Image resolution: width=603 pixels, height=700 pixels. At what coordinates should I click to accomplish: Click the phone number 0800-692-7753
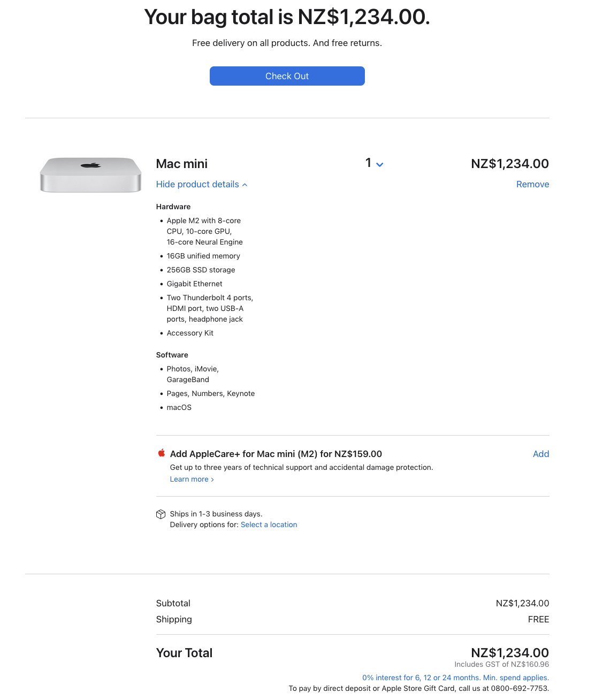(520, 688)
